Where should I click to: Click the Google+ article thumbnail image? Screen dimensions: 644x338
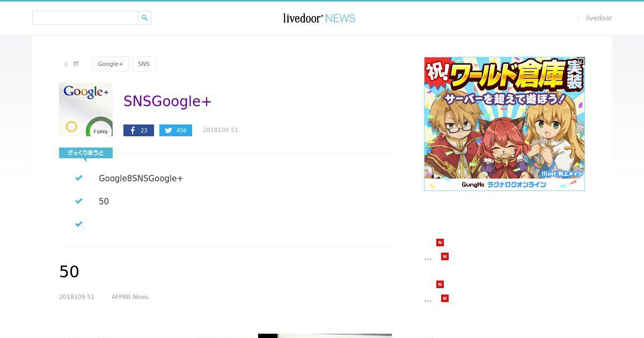click(x=86, y=109)
